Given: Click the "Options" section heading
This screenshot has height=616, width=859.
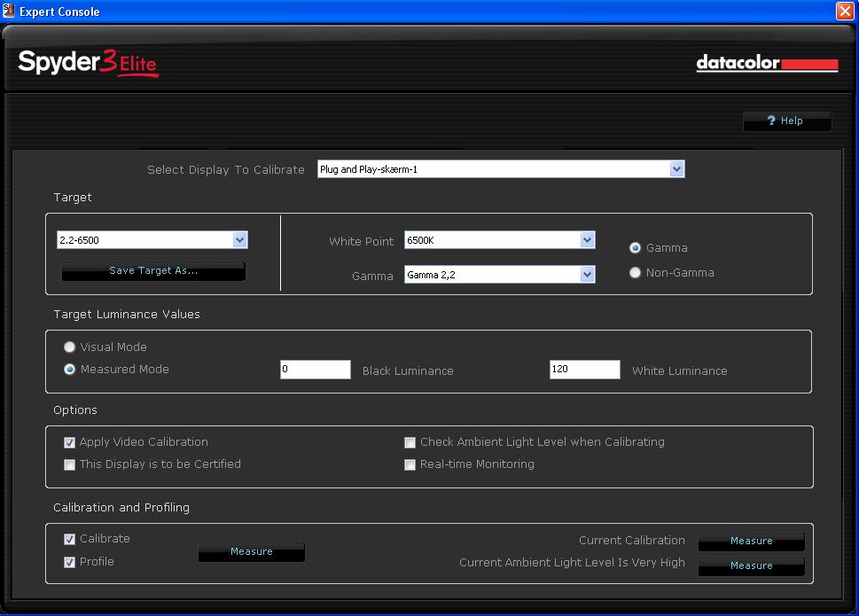Looking at the screenshot, I should 75,410.
